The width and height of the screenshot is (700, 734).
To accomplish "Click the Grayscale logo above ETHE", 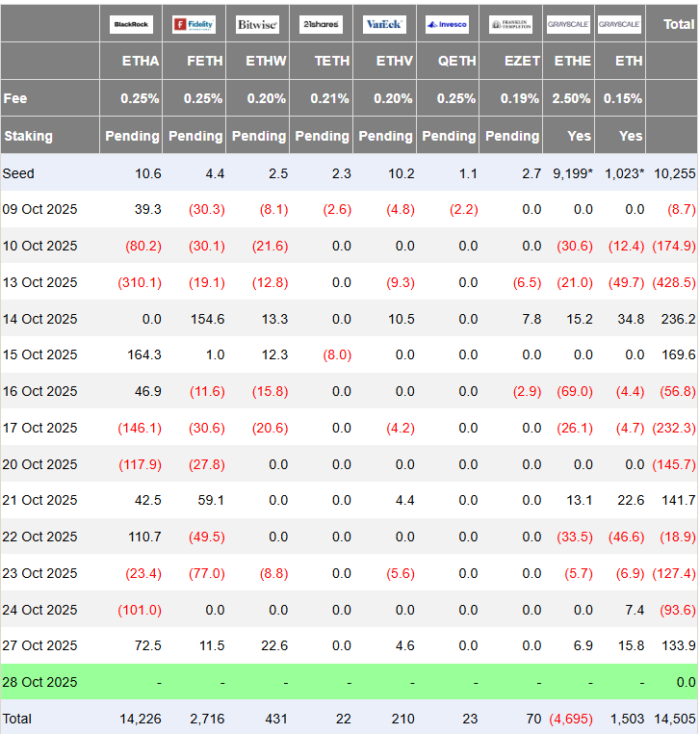I will coord(568,24).
